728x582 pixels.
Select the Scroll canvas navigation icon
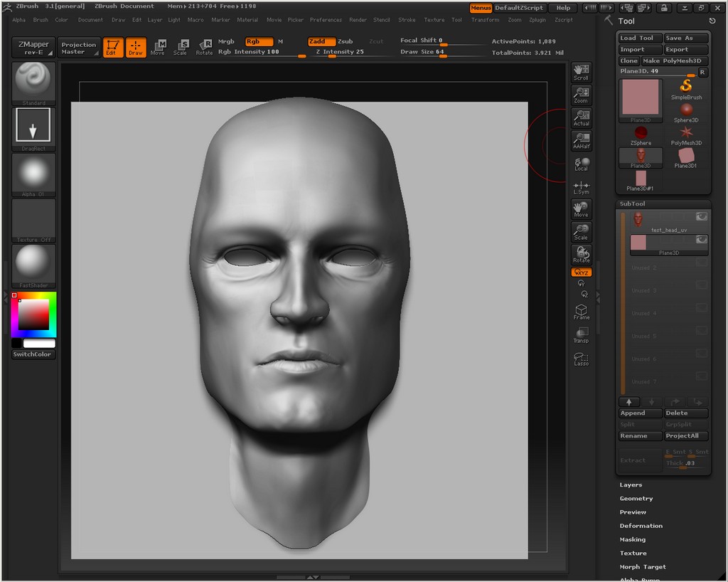pyautogui.click(x=581, y=71)
